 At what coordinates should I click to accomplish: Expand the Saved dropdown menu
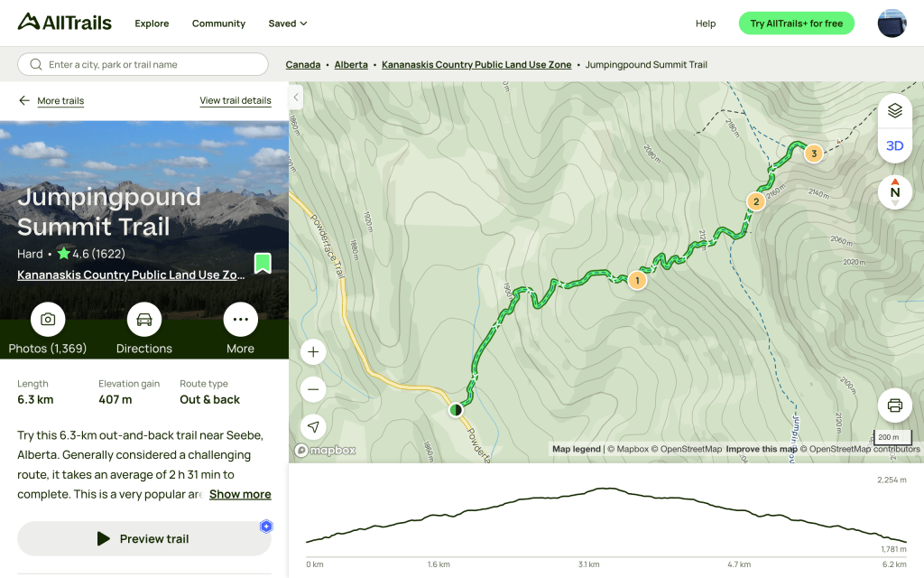pos(288,23)
